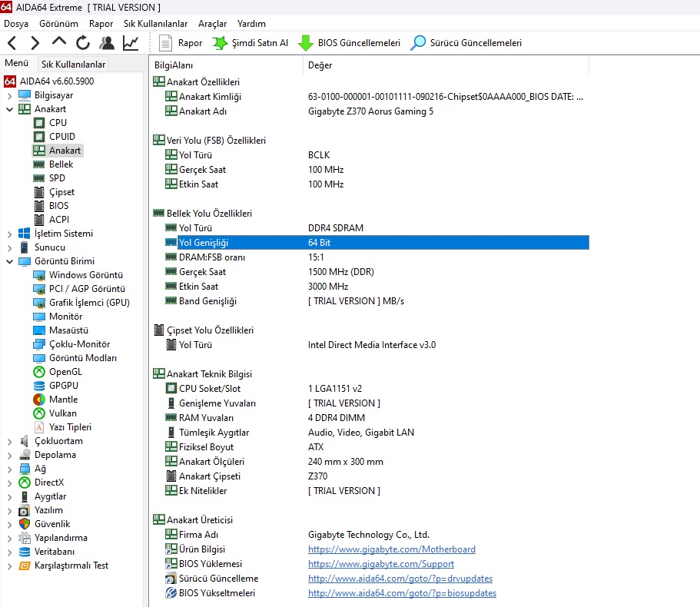Click the Rapor toolbar button
This screenshot has width=700, height=607.
(181, 43)
